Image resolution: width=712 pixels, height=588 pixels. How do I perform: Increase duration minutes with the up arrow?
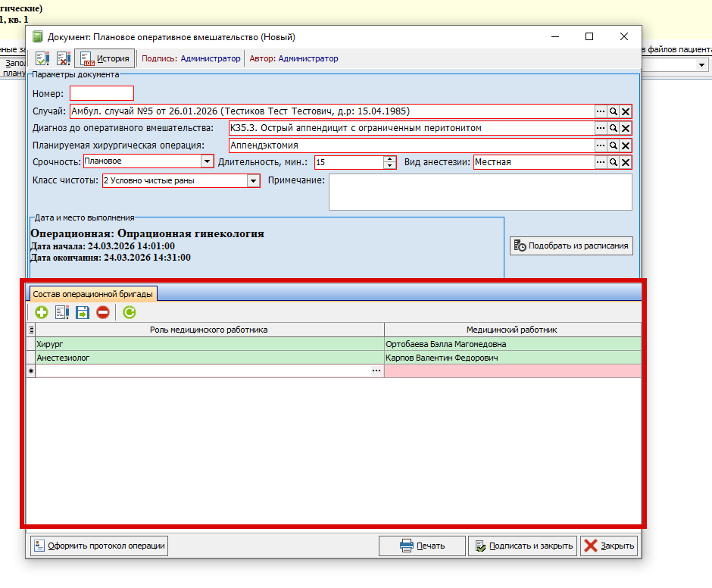coord(390,158)
